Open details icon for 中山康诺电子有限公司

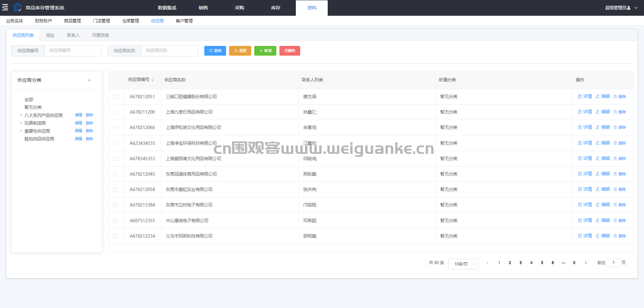tap(580, 221)
